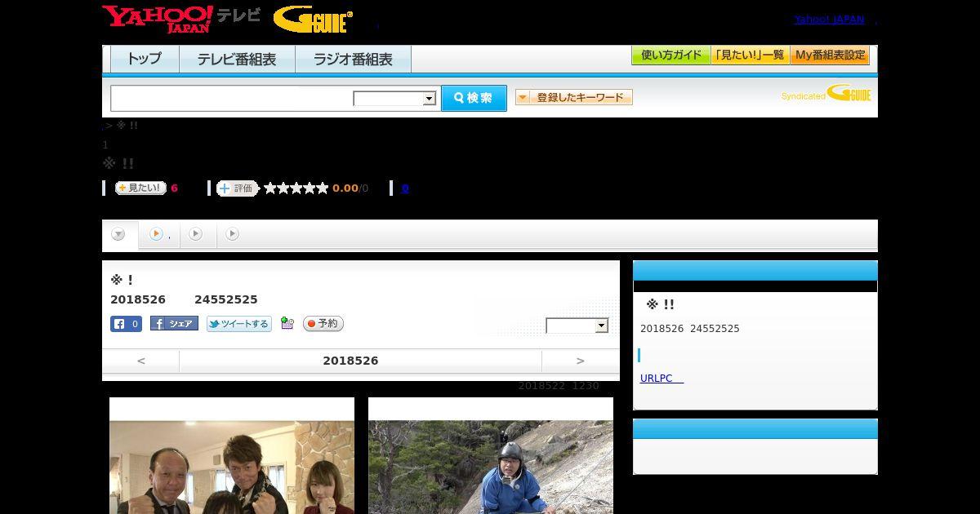Image resolution: width=980 pixels, height=514 pixels.
Task: Switch to the テレビ番組表 tab
Action: coord(237,60)
